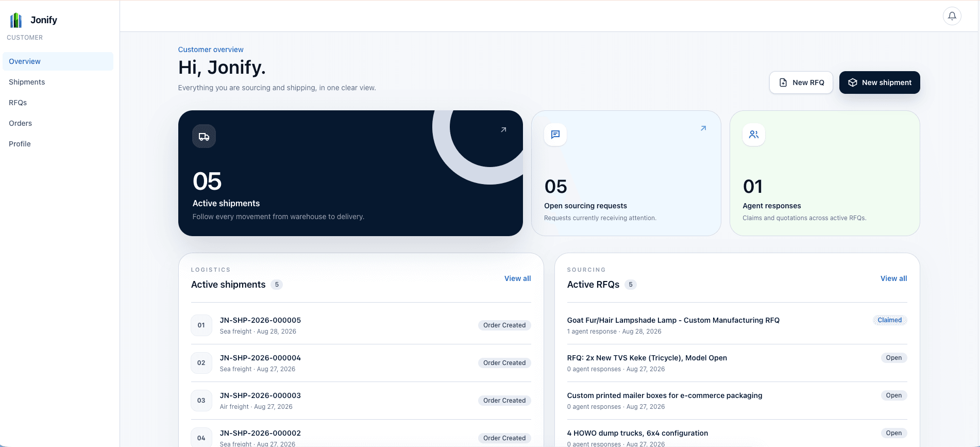Go to Overview in sidebar

click(x=58, y=61)
